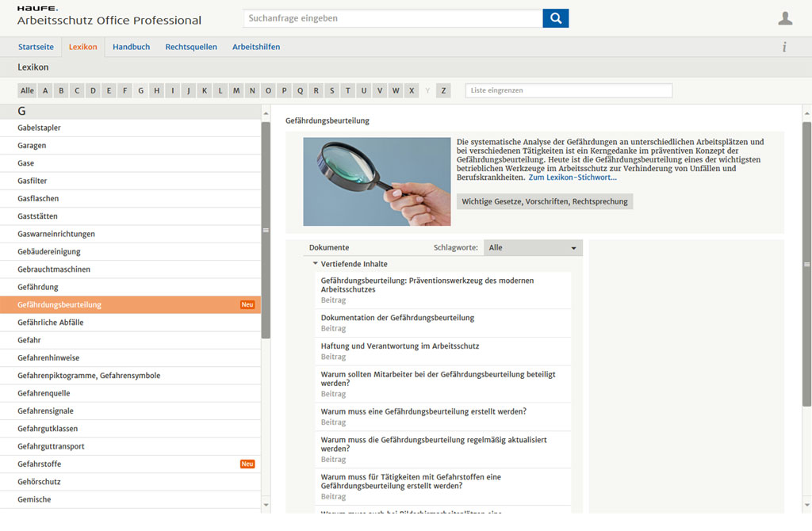
Task: Click 'Wichtige Gesetze, Vorschriften, Rechtsprechung' button
Action: tap(544, 201)
